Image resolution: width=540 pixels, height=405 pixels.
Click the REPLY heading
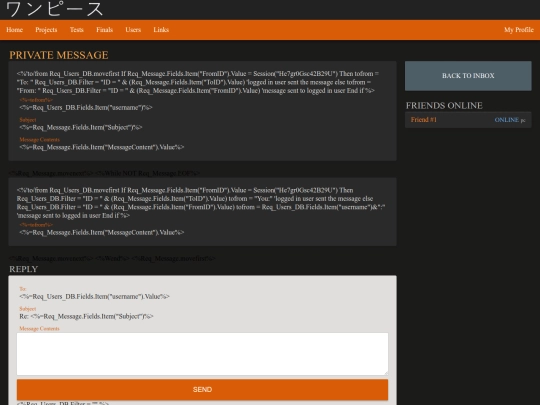point(23,269)
